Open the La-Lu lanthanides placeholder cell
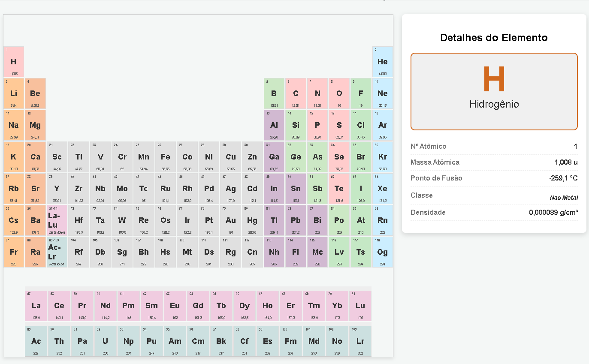Viewport: 589px width, 364px height. [x=57, y=220]
